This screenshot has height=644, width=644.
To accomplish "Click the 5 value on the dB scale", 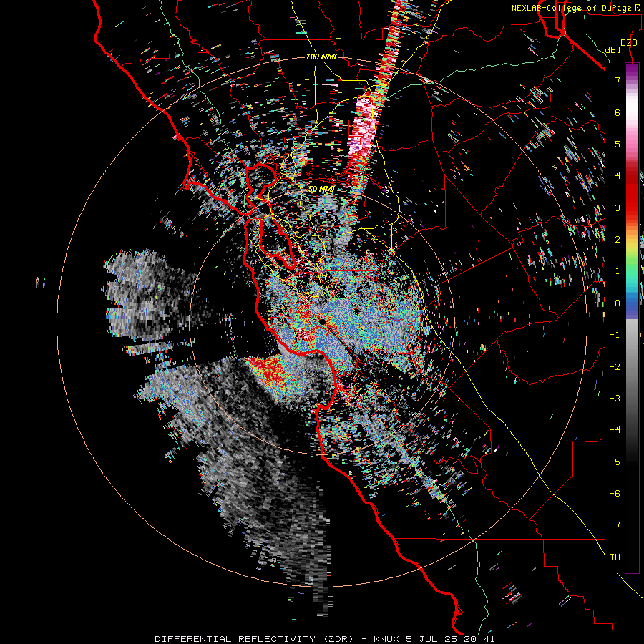I will coord(618,144).
